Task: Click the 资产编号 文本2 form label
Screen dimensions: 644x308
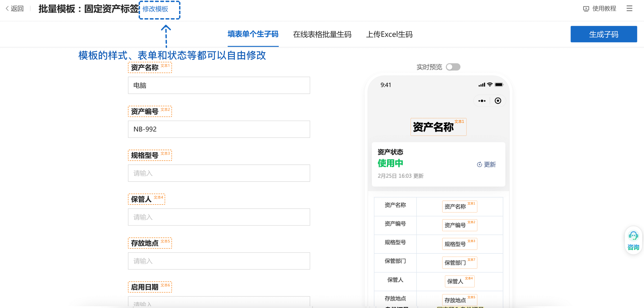Action: [150, 111]
